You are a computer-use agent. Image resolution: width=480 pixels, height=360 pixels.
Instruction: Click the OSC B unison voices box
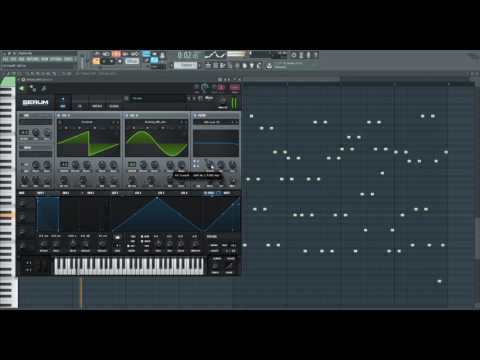(132, 164)
